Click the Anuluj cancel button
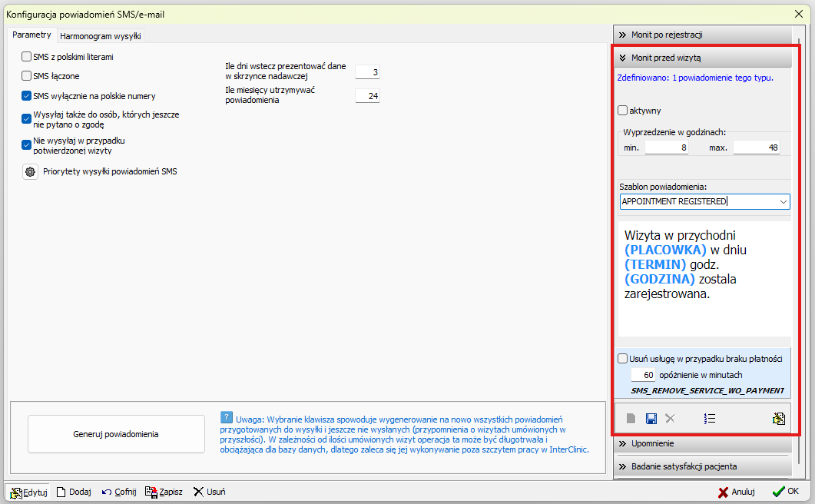This screenshot has width=815, height=504. tap(737, 492)
